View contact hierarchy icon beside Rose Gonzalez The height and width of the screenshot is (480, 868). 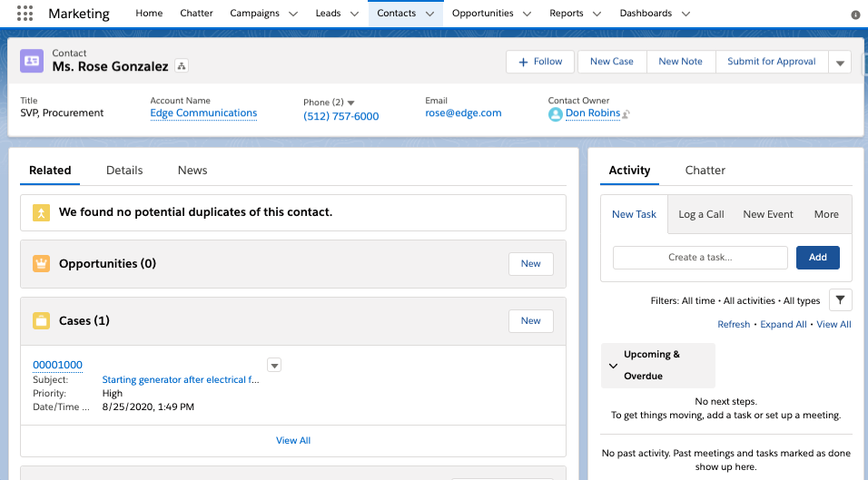[x=182, y=66]
